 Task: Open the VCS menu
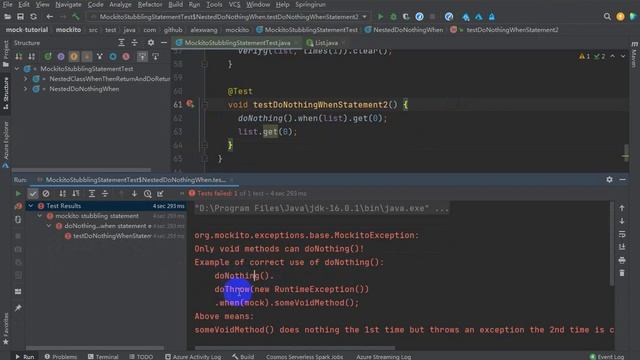[x=234, y=4]
